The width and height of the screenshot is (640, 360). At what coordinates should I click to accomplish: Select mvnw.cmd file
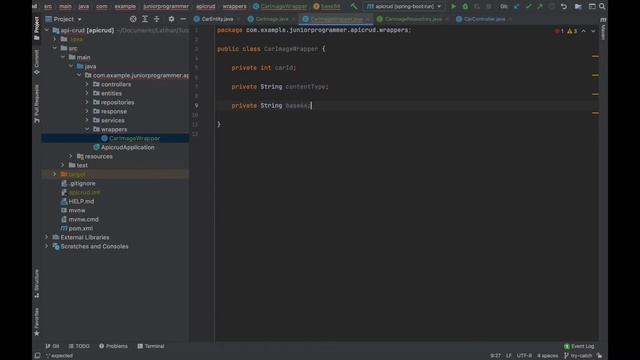coord(83,219)
